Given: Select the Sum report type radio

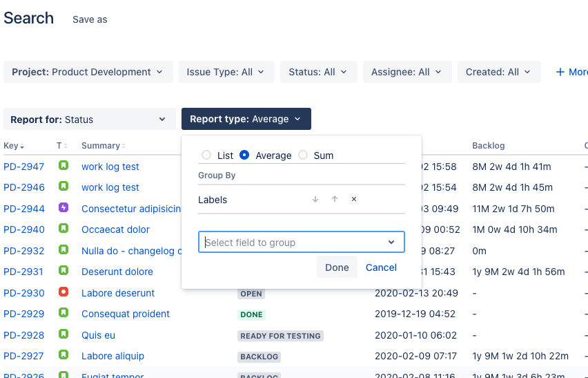Looking at the screenshot, I should coord(303,155).
